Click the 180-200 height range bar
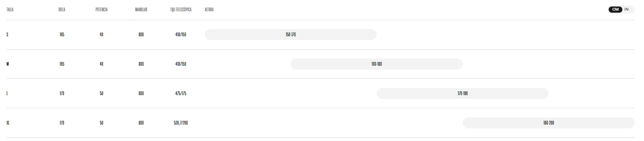Image resolution: width=644 pixels, height=141 pixels. tap(549, 123)
